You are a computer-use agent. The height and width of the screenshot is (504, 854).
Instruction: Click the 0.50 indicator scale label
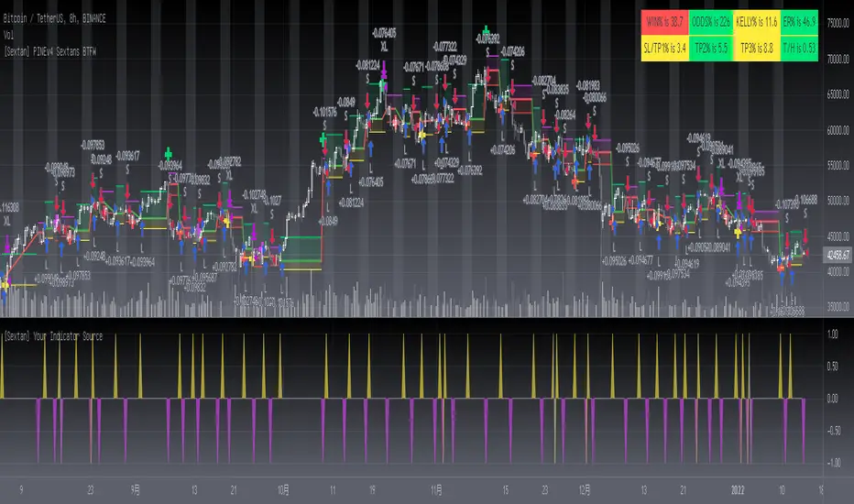point(832,367)
